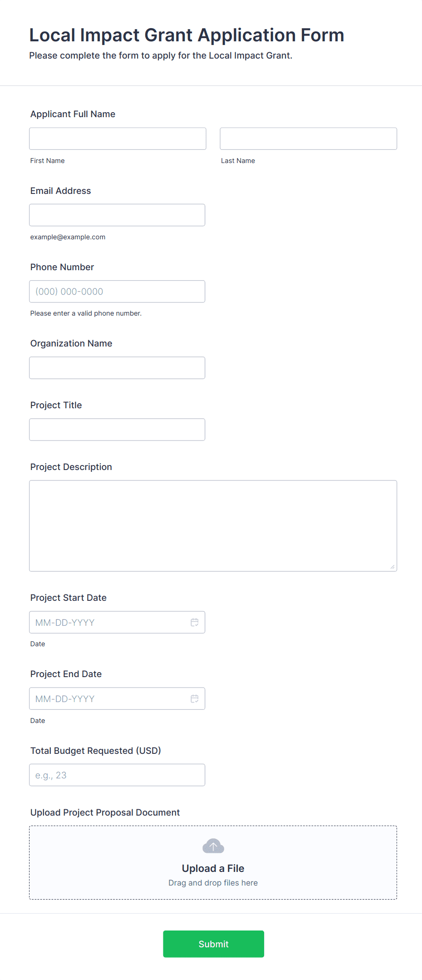The height and width of the screenshot is (980, 422).
Task: Click the "Upload Project Proposal Document" label
Action: (x=105, y=812)
